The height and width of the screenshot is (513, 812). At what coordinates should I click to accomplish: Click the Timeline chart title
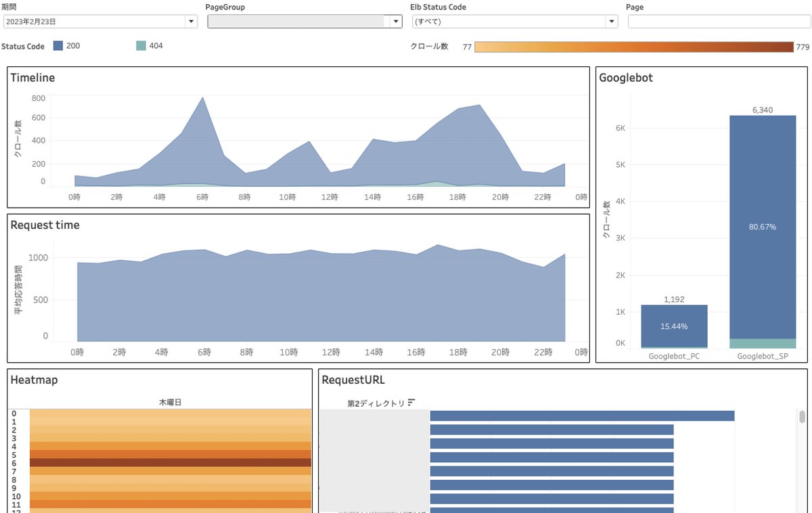tap(32, 78)
